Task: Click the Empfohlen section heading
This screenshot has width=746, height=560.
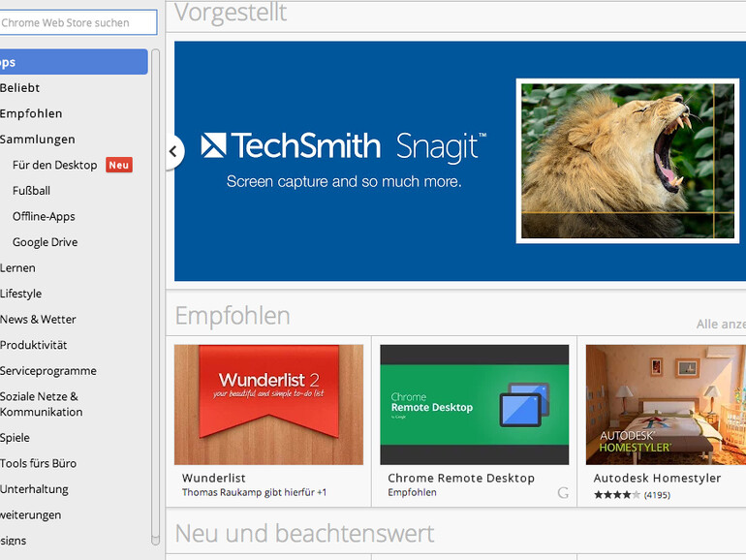Action: 233,316
